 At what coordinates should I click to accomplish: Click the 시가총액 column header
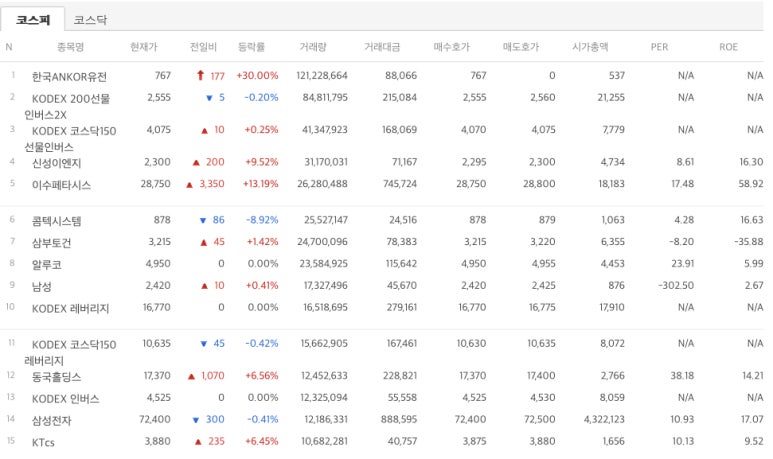590,47
